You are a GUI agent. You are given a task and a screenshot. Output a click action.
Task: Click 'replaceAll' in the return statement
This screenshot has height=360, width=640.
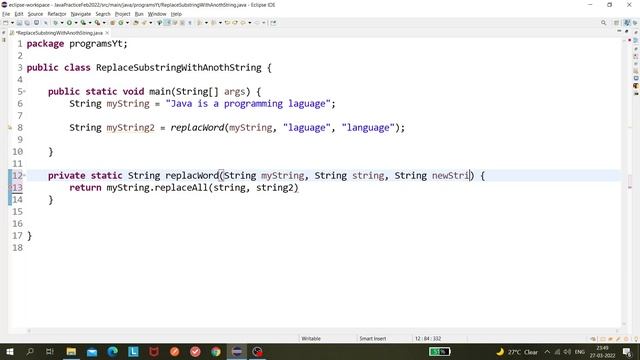pyautogui.click(x=181, y=188)
